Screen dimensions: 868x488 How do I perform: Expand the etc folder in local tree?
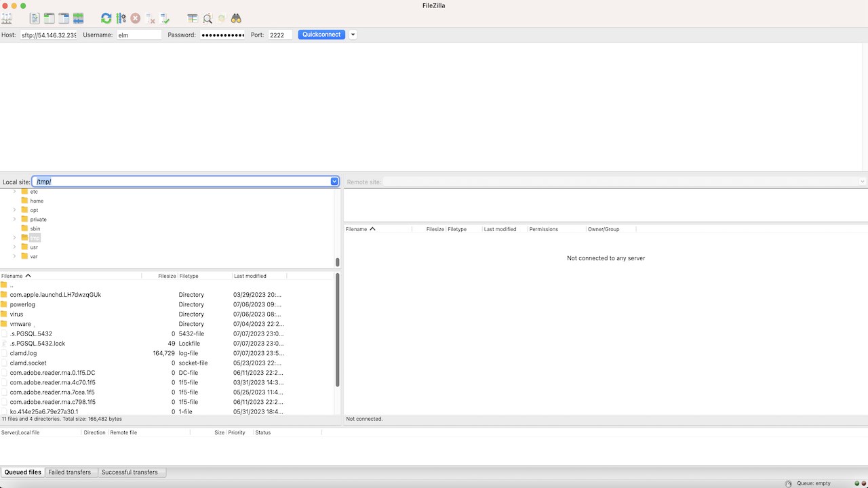(14, 192)
